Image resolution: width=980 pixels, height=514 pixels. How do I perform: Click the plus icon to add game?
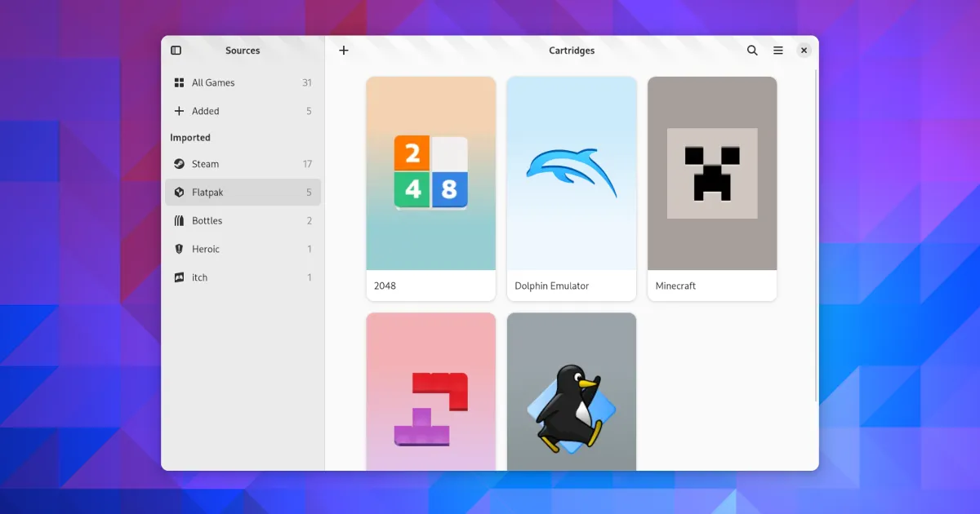[x=344, y=51]
